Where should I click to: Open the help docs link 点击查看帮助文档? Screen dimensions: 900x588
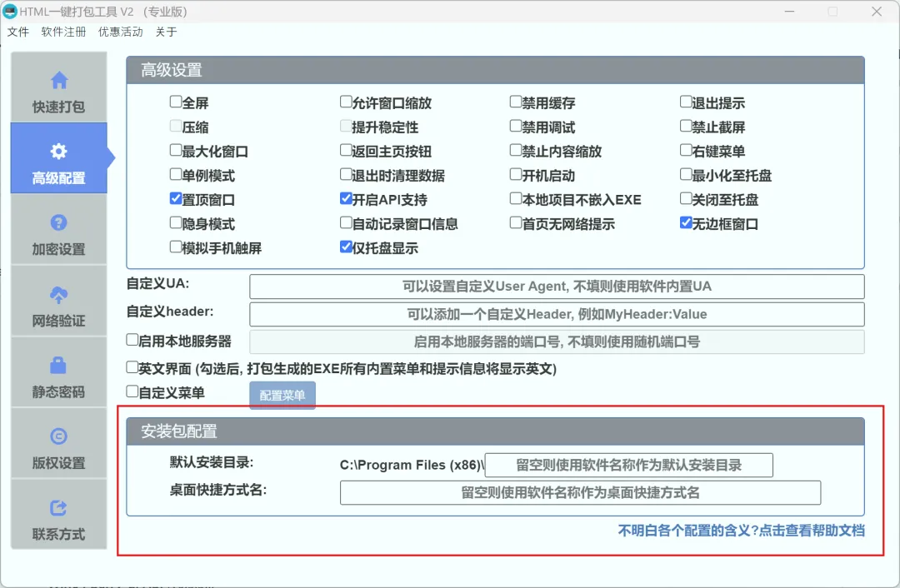click(812, 531)
